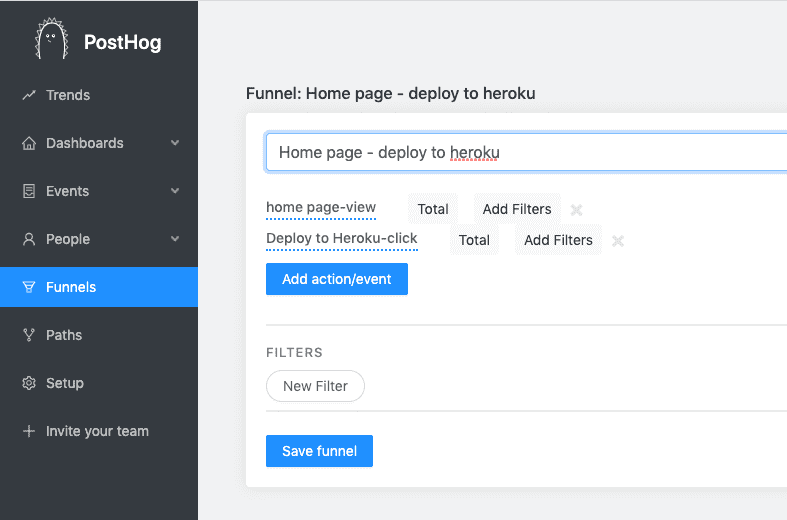
Task: Expand the Dashboards menu chevron
Action: click(x=175, y=143)
